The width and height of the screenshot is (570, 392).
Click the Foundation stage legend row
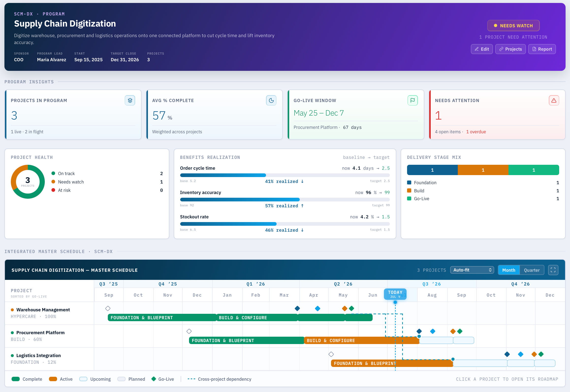click(483, 182)
